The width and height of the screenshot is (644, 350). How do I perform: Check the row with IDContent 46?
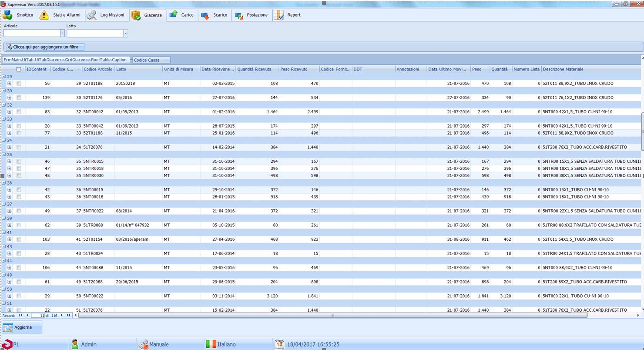(x=19, y=162)
